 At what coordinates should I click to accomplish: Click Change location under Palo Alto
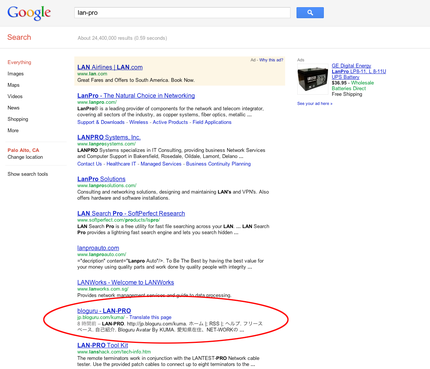click(x=25, y=157)
